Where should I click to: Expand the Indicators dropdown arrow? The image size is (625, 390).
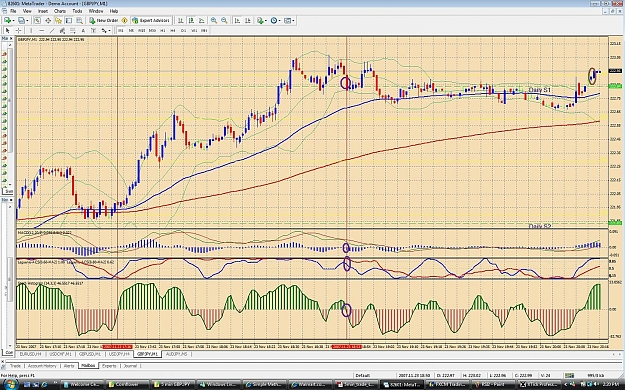(x=266, y=20)
